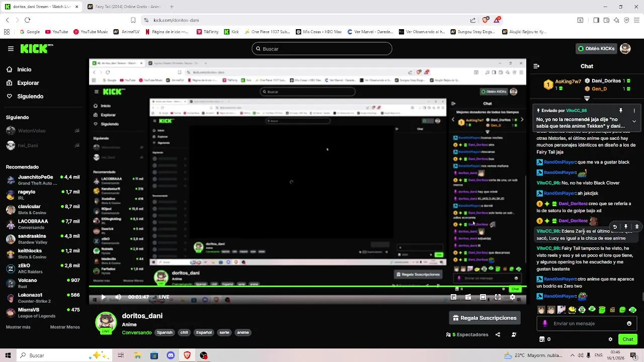Open chat settings gear icon
This screenshot has width=644, height=362.
click(x=610, y=339)
